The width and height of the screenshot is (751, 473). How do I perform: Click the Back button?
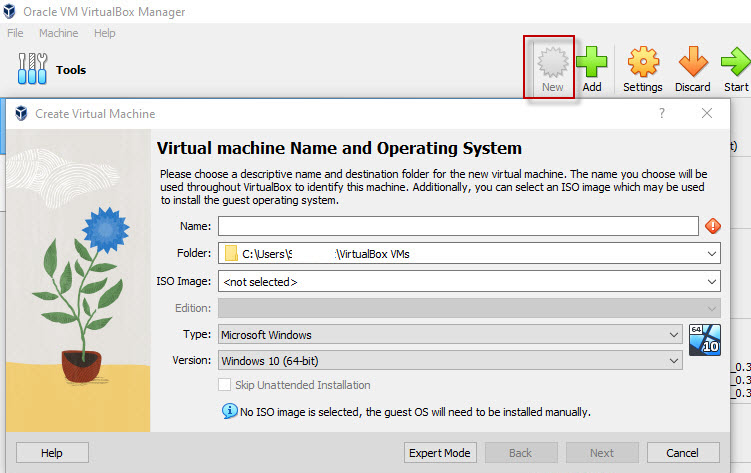tap(521, 452)
